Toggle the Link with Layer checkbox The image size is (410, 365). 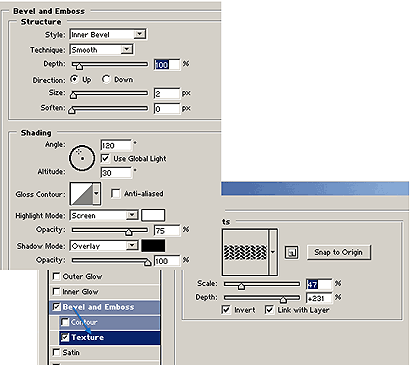click(269, 310)
